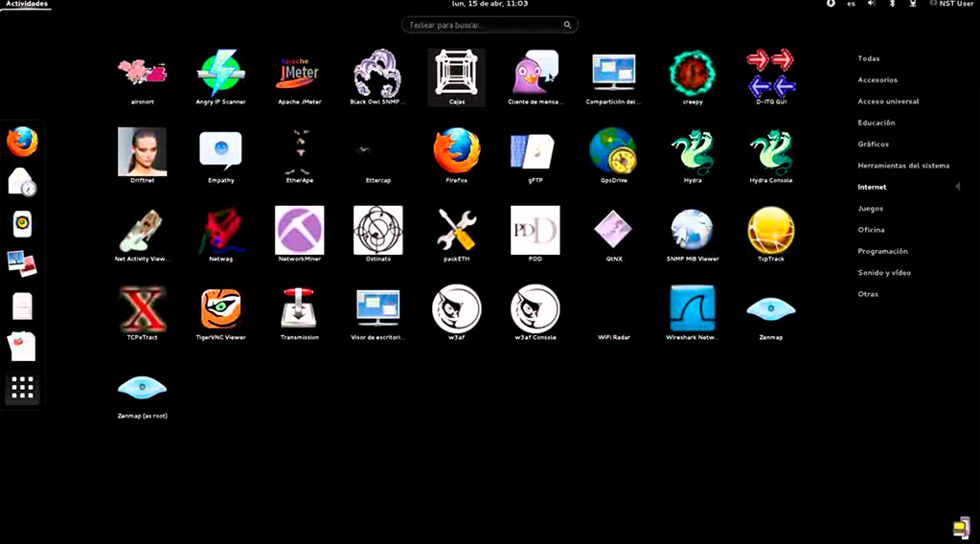This screenshot has height=544, width=980.
Task: Show Programación applications
Action: coord(882,251)
